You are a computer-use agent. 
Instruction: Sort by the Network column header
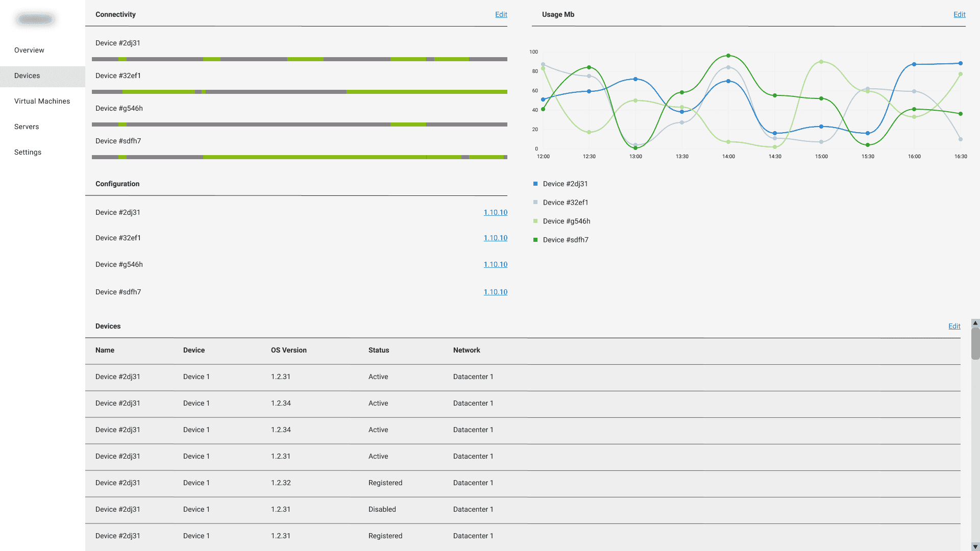(x=467, y=350)
